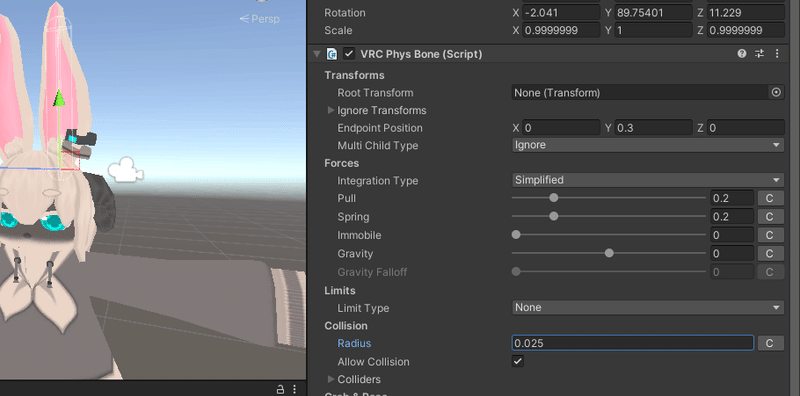Open the Phys Bone component three-dot menu
The width and height of the screenshot is (800, 396).
777,54
